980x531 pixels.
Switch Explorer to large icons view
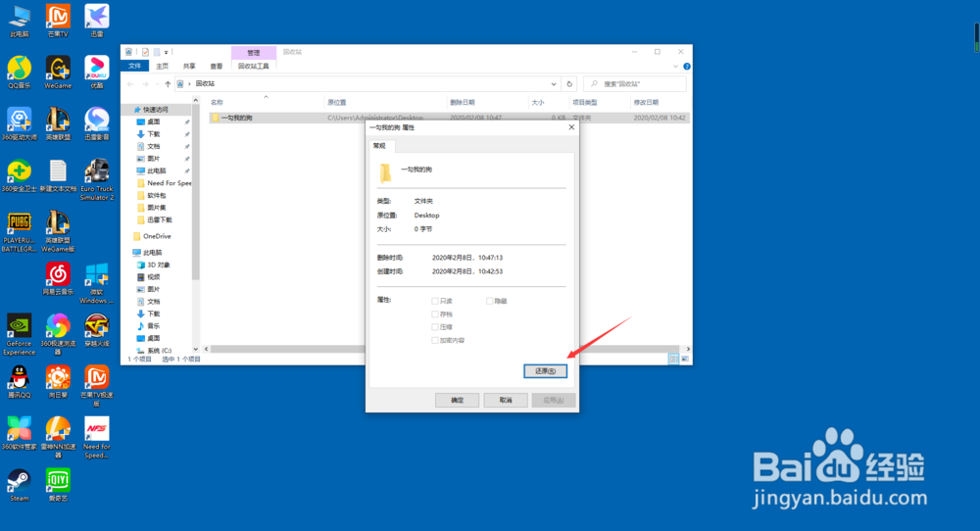[x=685, y=359]
